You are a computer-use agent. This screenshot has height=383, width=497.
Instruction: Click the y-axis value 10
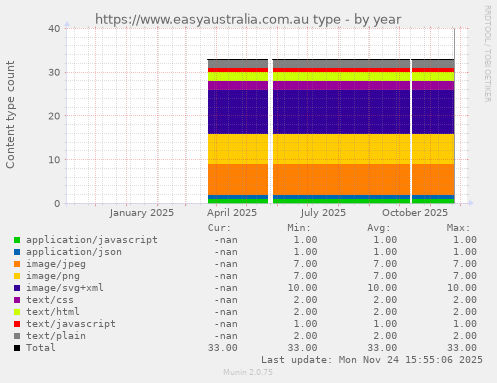pyautogui.click(x=54, y=160)
